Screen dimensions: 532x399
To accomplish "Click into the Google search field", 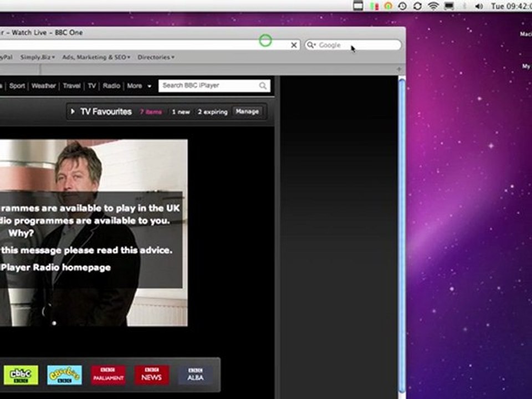I will 353,45.
